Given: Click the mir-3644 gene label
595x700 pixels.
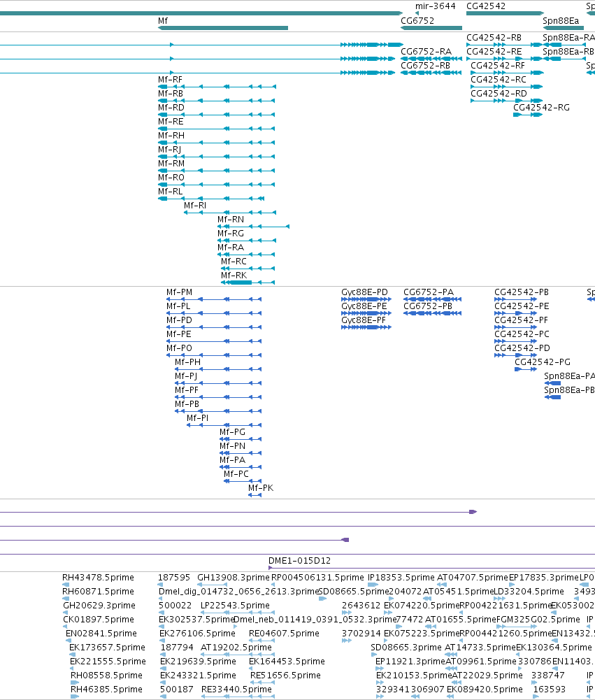Looking at the screenshot, I should [x=435, y=6].
